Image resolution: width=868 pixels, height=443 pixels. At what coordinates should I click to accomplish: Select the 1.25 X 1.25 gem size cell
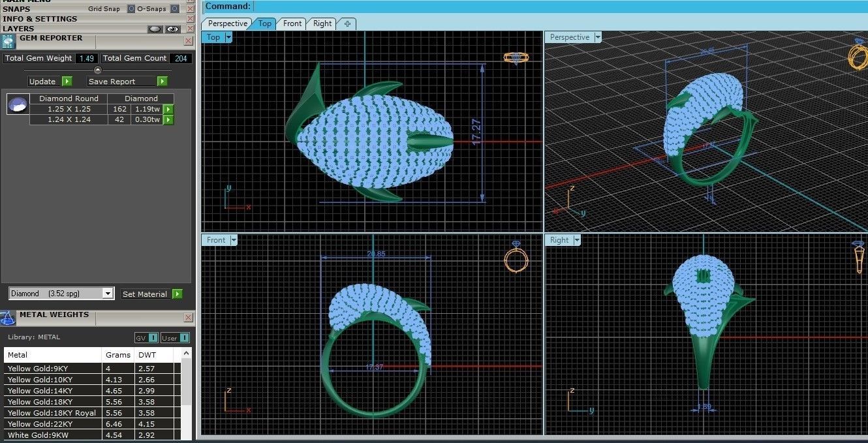69,109
